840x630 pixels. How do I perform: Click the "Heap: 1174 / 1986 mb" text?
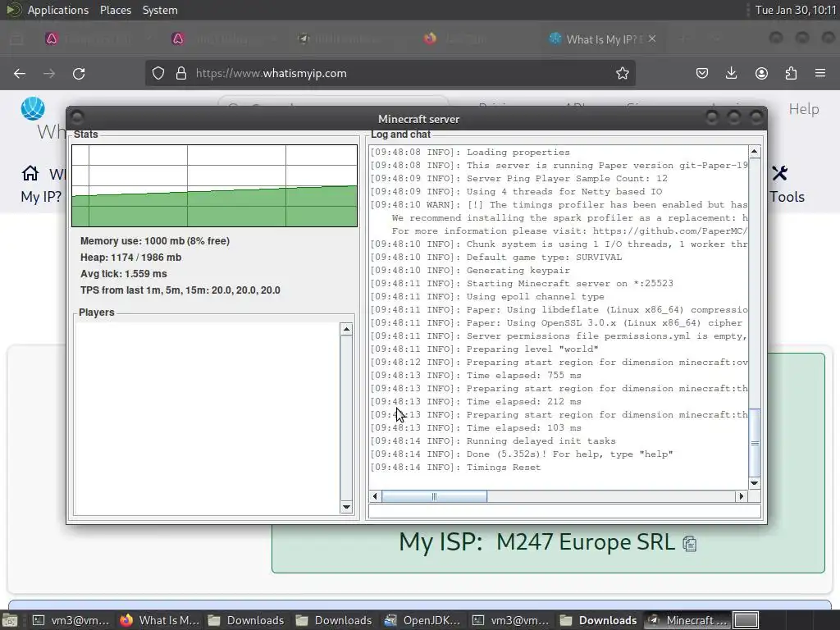coord(130,257)
